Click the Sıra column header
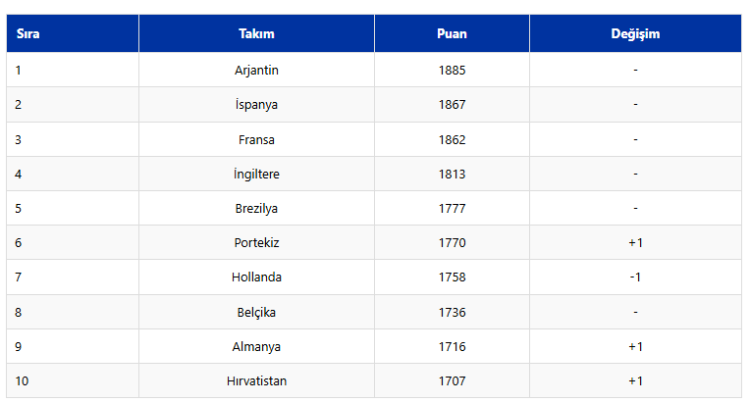Screen dimensions: 750x403 (27, 34)
